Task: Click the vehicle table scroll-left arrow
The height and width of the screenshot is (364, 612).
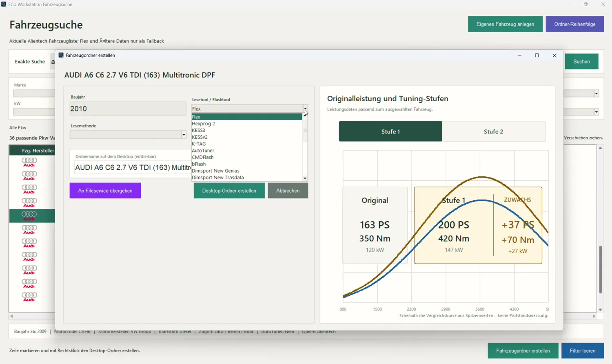Action: tap(11, 316)
